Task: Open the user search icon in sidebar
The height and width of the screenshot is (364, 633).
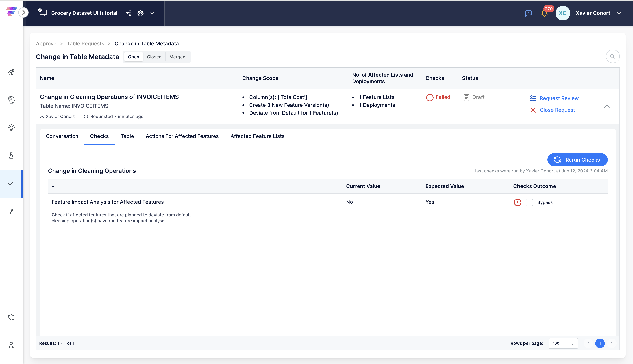Action: coord(12,345)
